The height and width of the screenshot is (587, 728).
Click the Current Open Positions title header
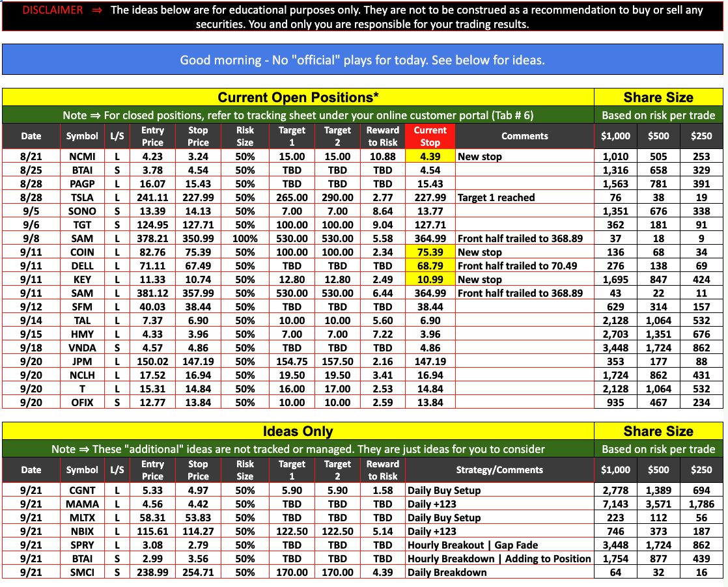298,98
